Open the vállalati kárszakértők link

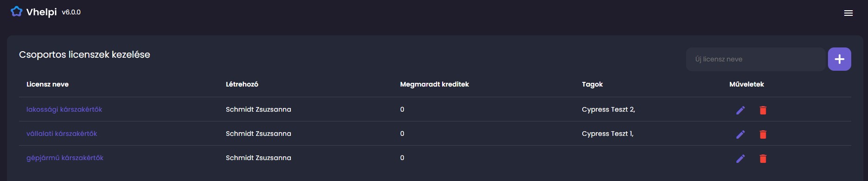[x=62, y=134]
